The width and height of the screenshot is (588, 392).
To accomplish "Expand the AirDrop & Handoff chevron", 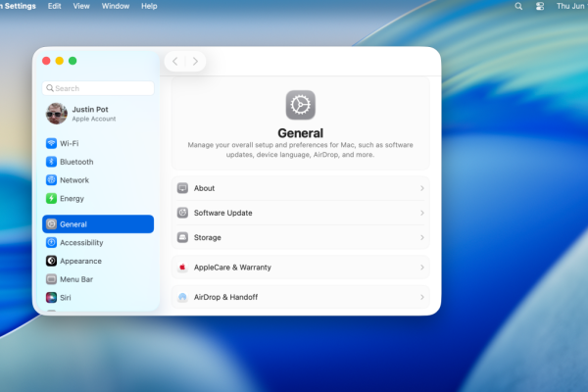I will (421, 297).
